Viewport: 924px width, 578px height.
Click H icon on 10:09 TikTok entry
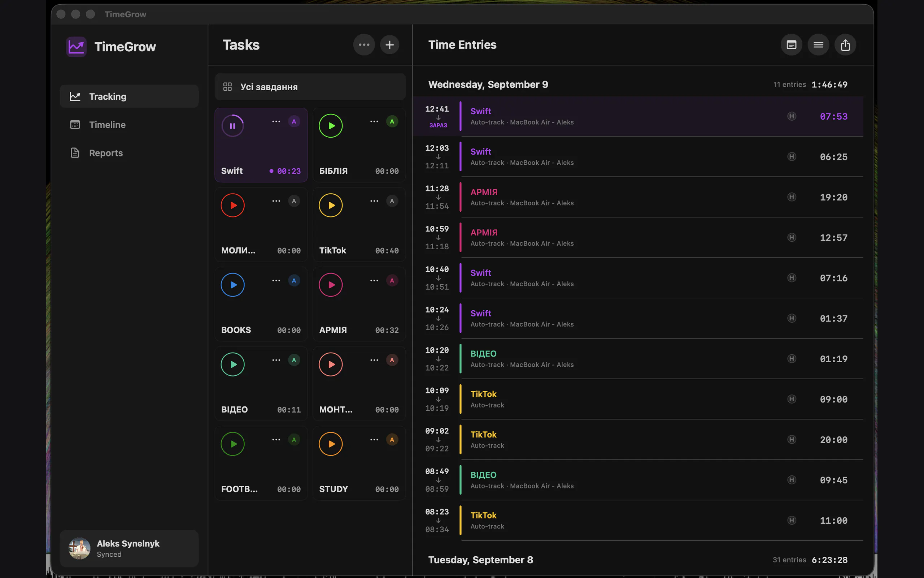792,399
